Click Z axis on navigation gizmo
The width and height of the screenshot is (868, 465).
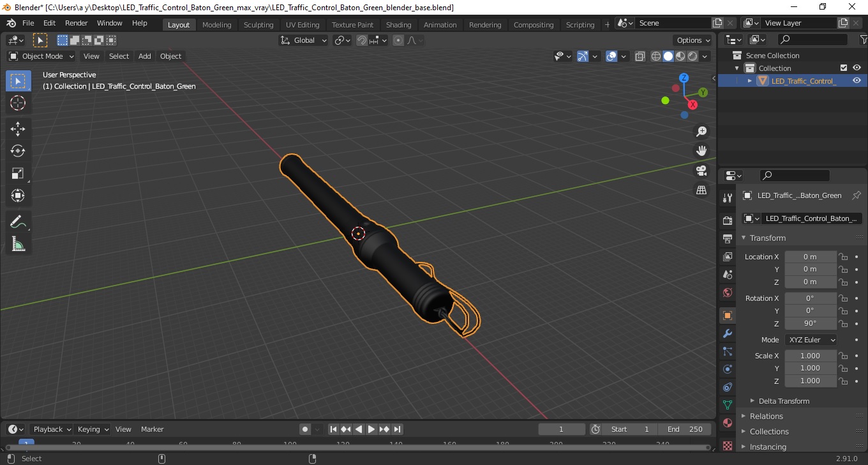pos(684,78)
